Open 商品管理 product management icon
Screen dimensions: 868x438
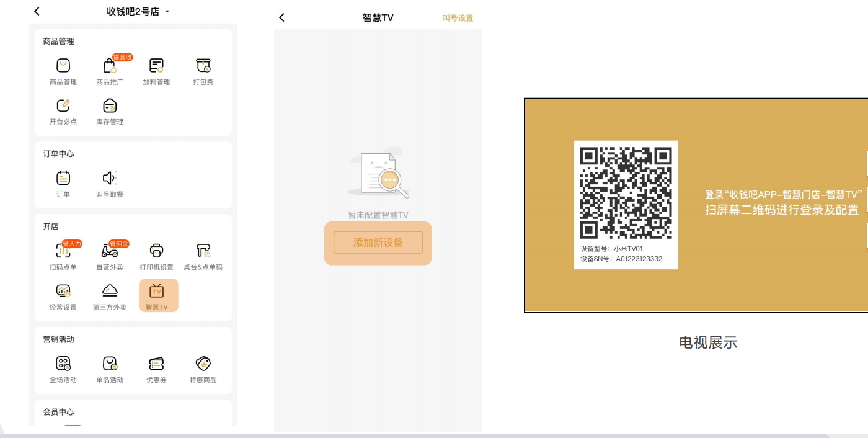click(x=63, y=66)
